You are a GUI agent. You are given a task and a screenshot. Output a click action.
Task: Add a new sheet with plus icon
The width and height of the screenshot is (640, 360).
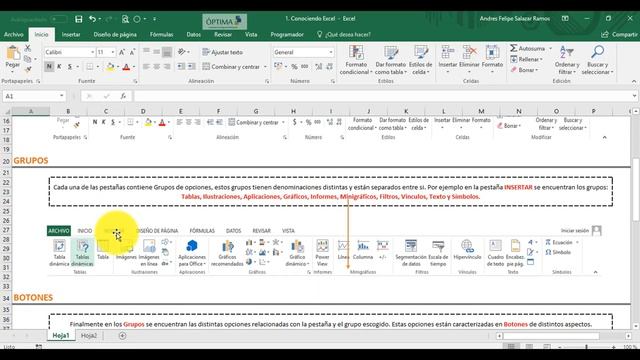click(x=122, y=336)
